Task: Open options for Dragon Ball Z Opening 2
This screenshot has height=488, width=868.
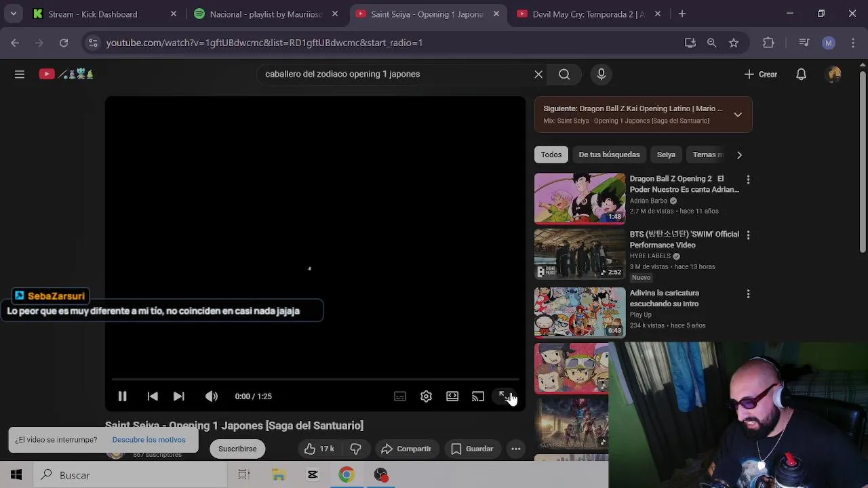Action: point(748,180)
